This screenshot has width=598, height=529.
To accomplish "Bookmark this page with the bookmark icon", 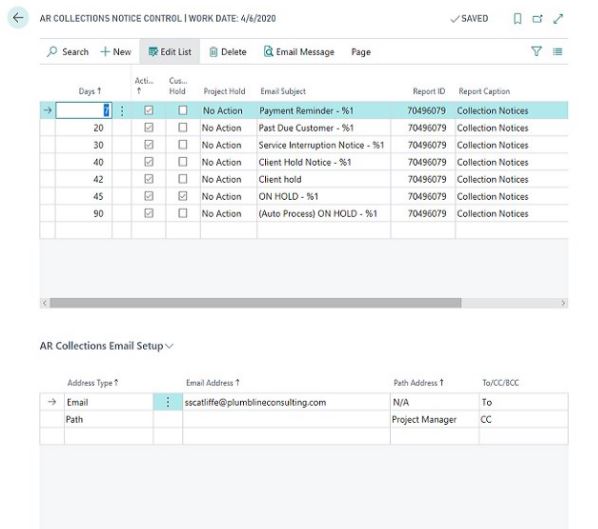I will click(517, 18).
